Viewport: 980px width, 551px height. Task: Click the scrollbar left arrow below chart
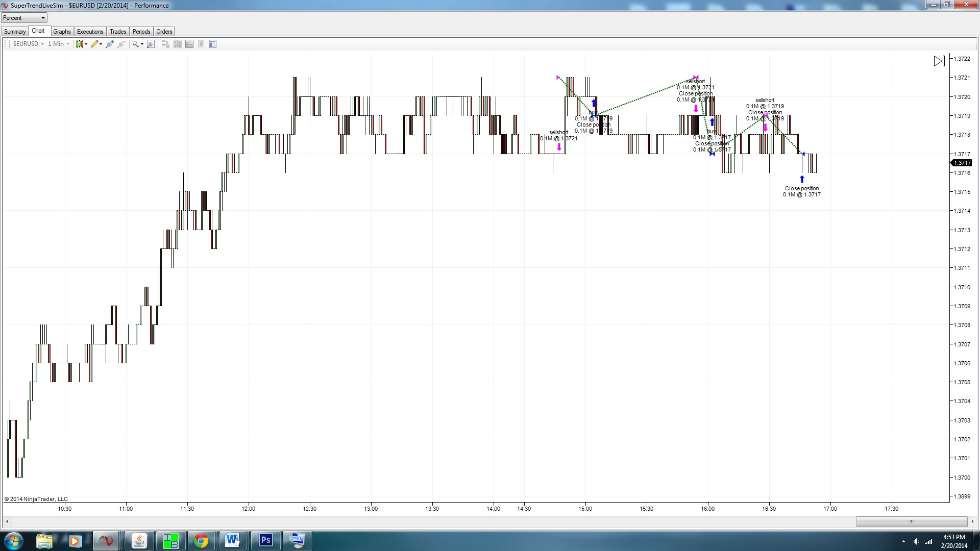coord(7,521)
